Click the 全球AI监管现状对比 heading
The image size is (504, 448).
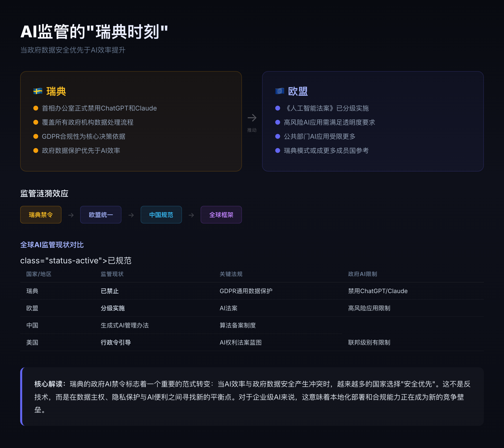click(52, 245)
